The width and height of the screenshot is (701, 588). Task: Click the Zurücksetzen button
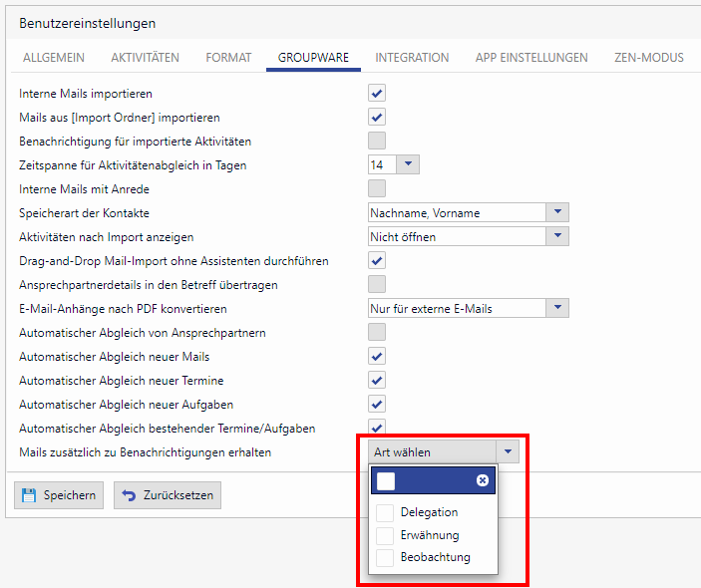pyautogui.click(x=168, y=495)
